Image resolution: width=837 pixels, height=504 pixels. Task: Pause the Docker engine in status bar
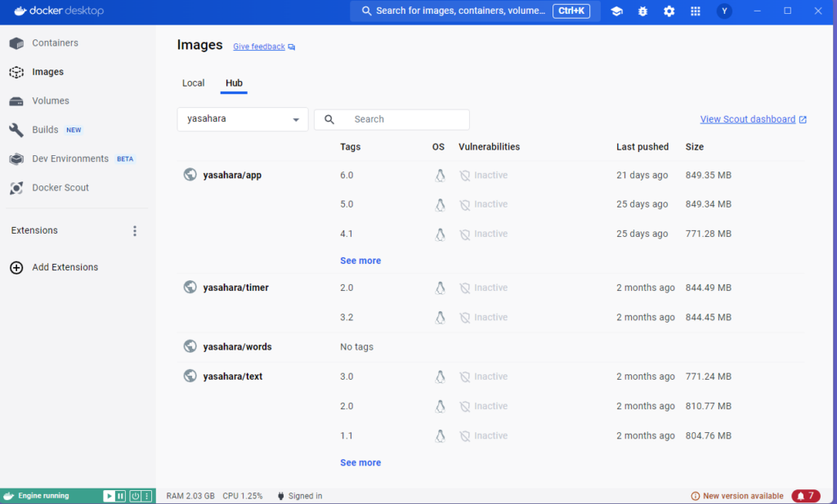tap(121, 496)
